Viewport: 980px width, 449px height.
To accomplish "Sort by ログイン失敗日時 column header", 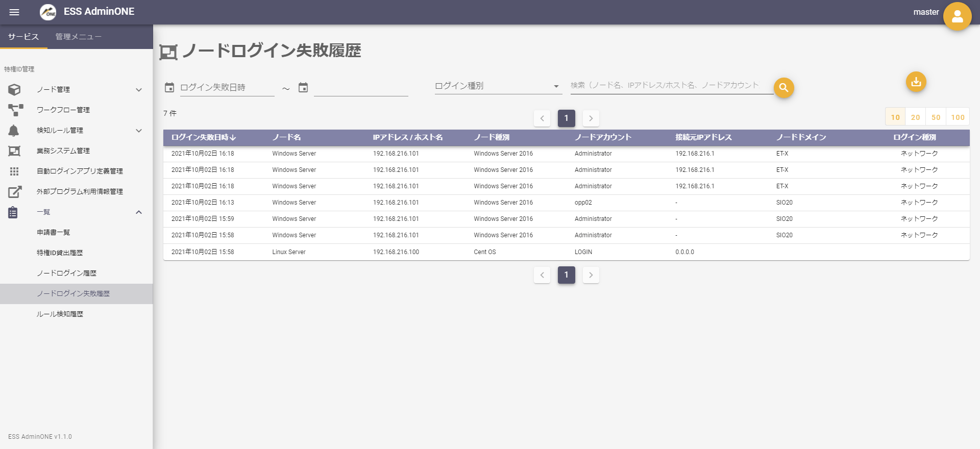I will 203,137.
